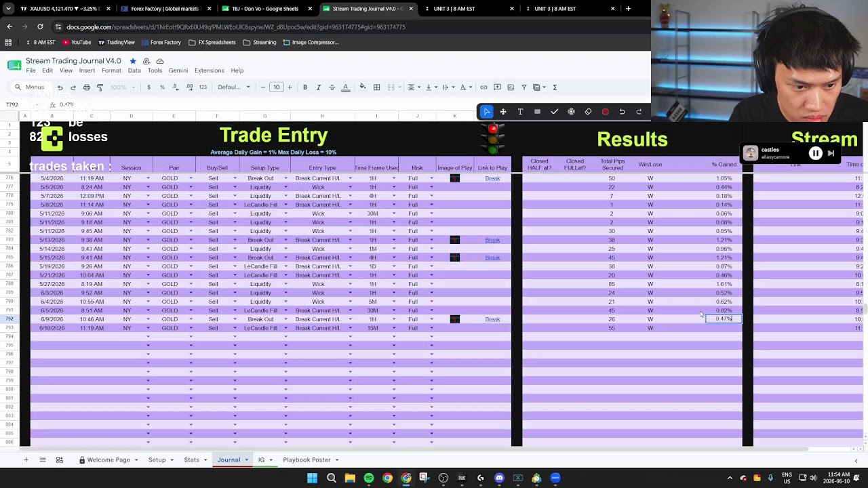Open horizontal align dropdown
The image size is (868, 488).
[x=413, y=87]
